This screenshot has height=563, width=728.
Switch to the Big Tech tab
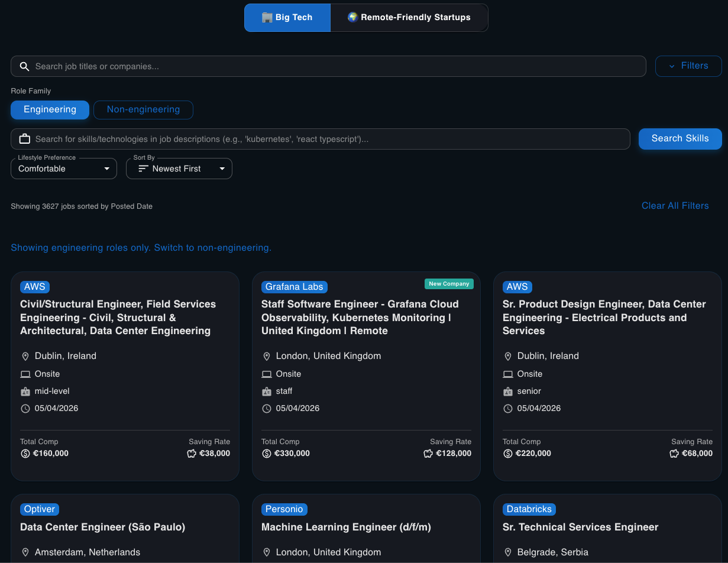coord(287,18)
